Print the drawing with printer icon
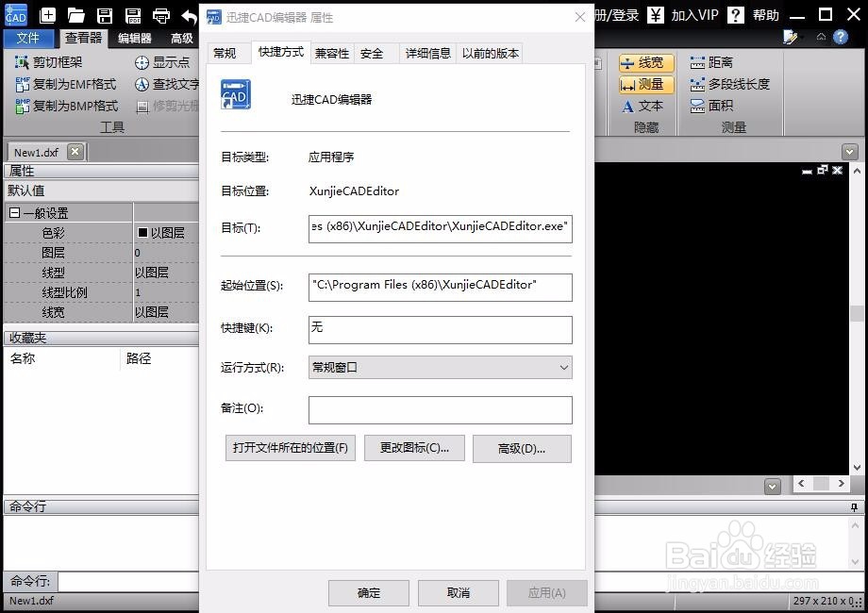 (161, 15)
